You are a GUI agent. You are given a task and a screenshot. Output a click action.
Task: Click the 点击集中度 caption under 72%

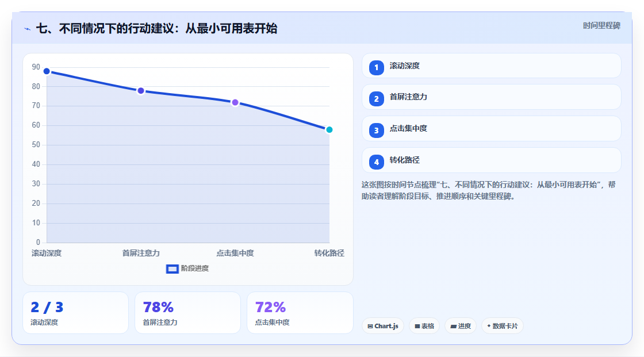(273, 323)
